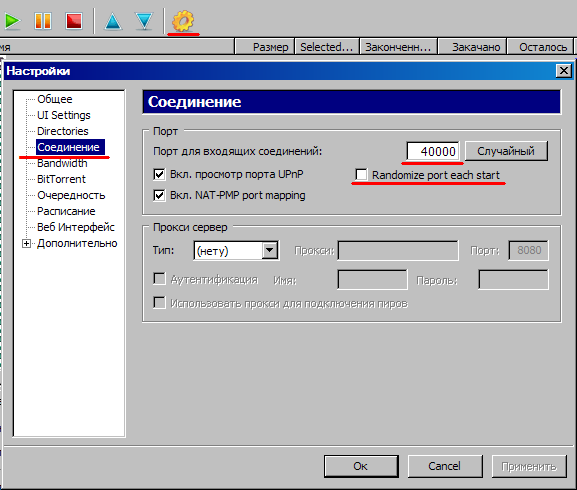Open the Веб Интерфейс settings page

(x=76, y=227)
